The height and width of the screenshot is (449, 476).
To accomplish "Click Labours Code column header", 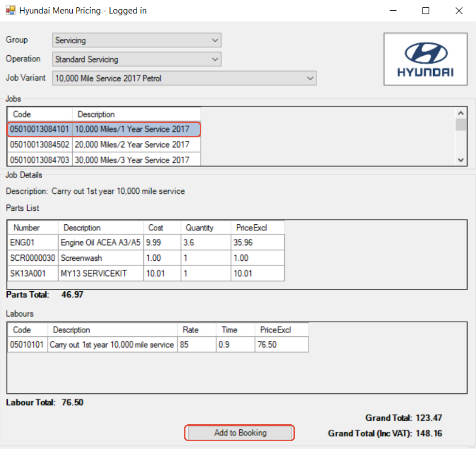I will [x=27, y=330].
